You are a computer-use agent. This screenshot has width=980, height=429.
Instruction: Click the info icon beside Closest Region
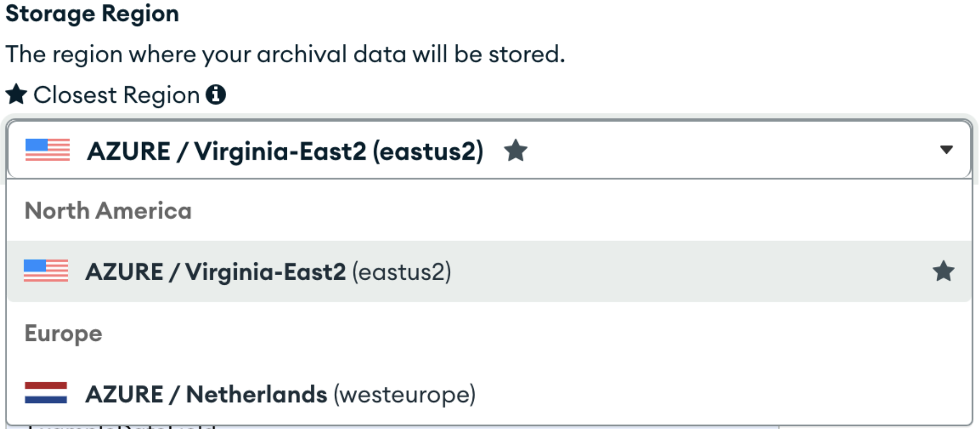(x=215, y=94)
